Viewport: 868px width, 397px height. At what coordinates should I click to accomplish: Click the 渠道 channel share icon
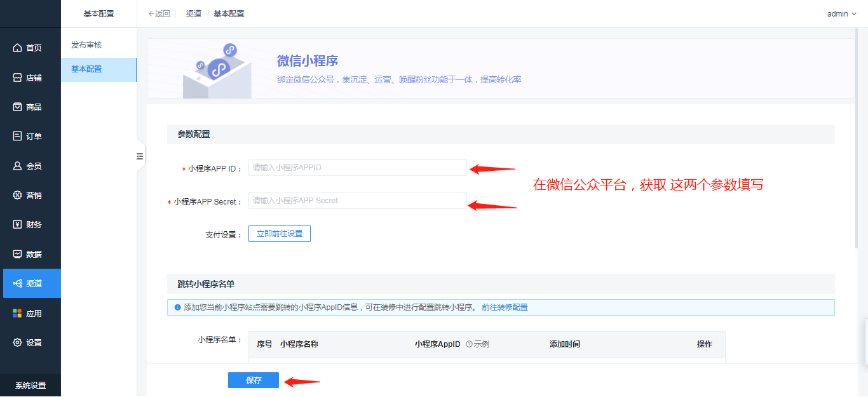point(18,283)
